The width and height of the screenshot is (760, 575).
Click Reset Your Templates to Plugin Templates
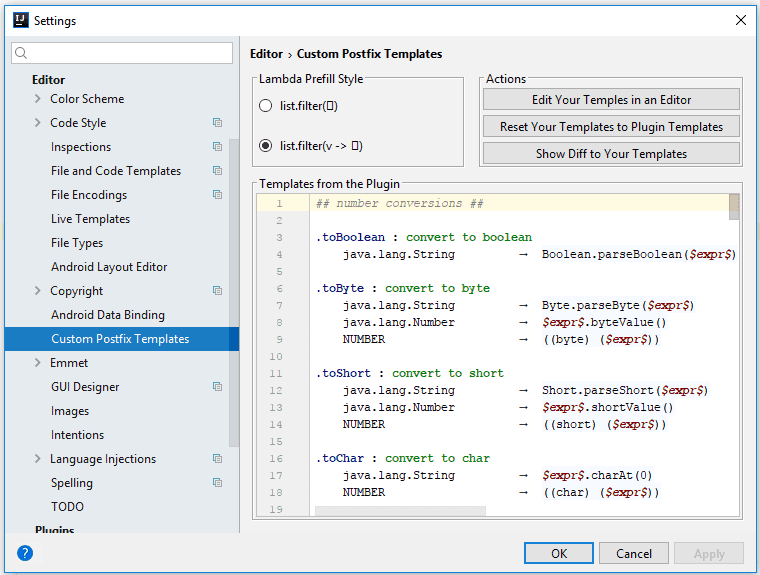[x=611, y=127]
